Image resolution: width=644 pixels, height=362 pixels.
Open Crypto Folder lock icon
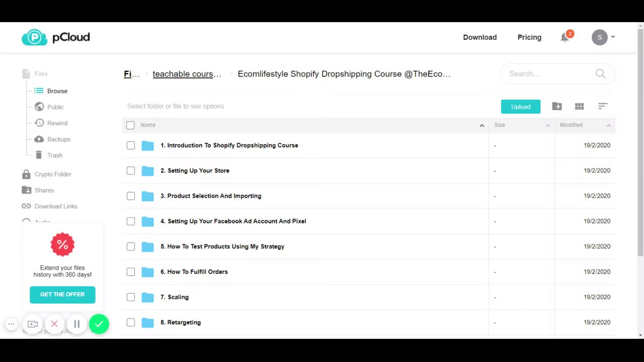pyautogui.click(x=26, y=174)
